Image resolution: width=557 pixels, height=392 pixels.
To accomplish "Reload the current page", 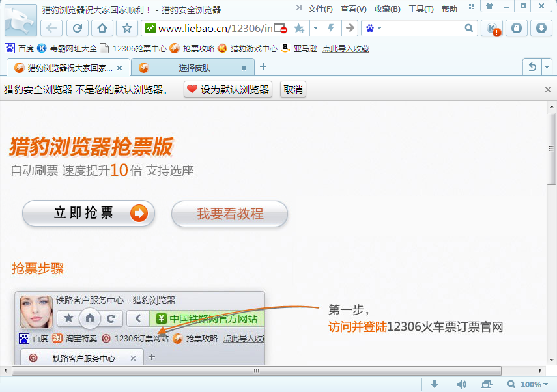I will click(77, 28).
